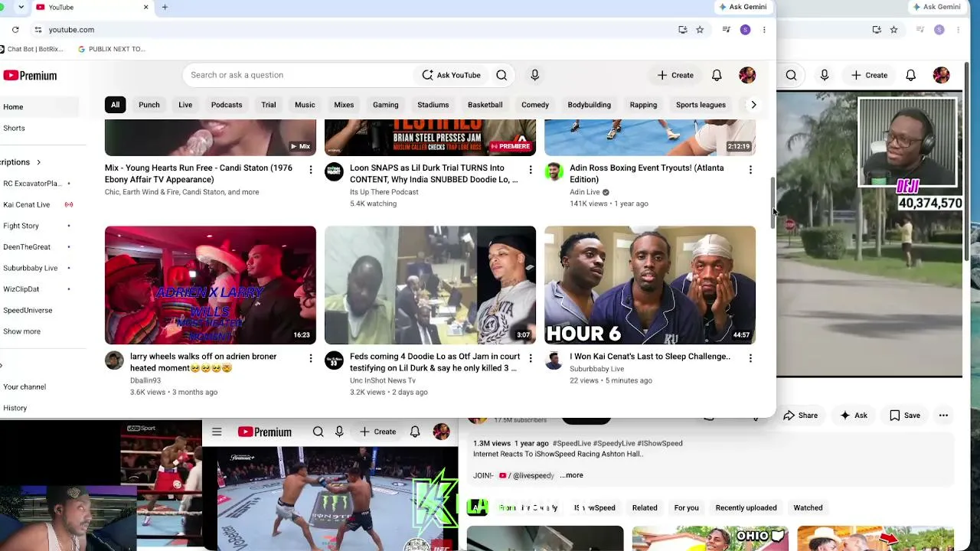The height and width of the screenshot is (551, 980).
Task: Open three-dot more actions beside Save button
Action: (943, 416)
